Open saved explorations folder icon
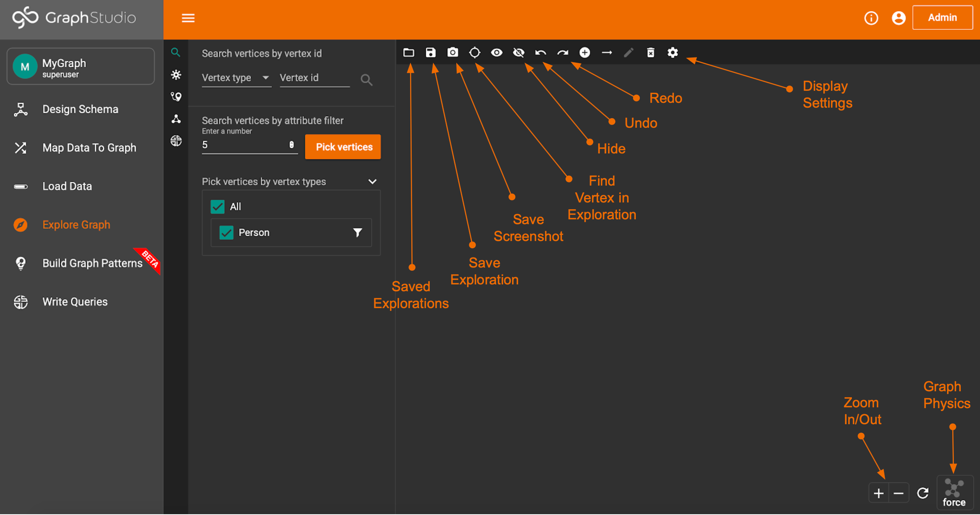This screenshot has height=515, width=980. tap(408, 53)
